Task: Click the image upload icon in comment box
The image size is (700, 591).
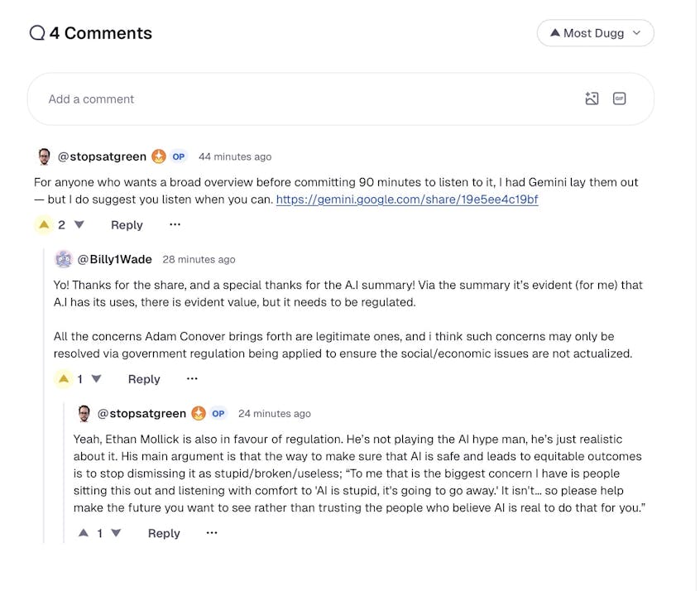Action: coord(592,99)
